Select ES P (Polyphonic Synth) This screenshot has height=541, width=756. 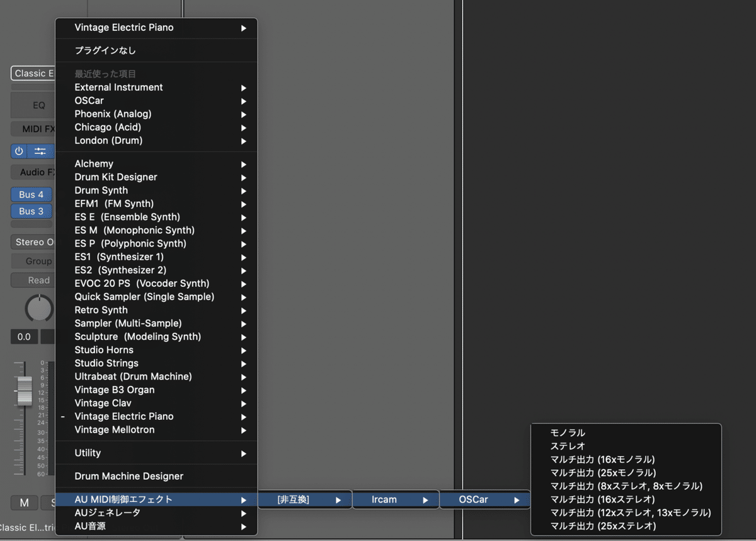coord(156,243)
